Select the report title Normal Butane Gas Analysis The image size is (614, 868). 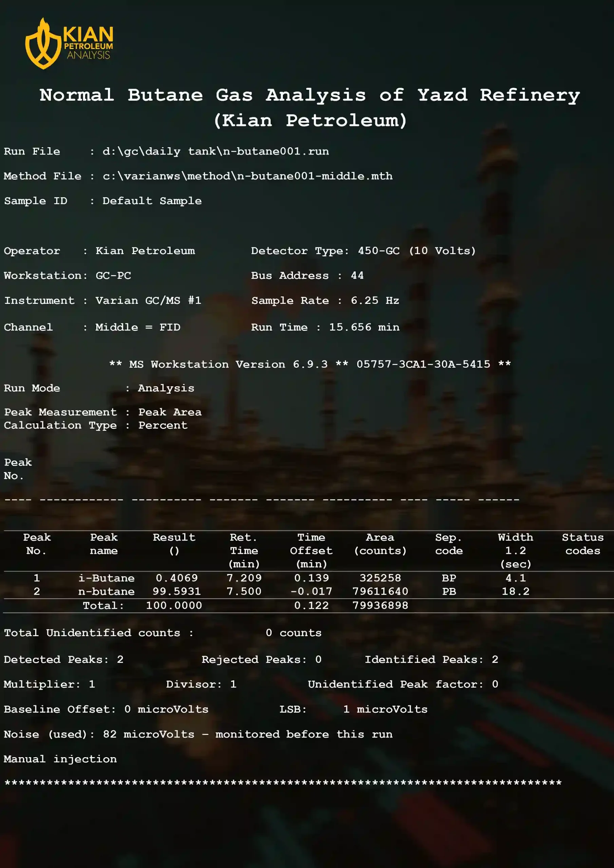(307, 95)
